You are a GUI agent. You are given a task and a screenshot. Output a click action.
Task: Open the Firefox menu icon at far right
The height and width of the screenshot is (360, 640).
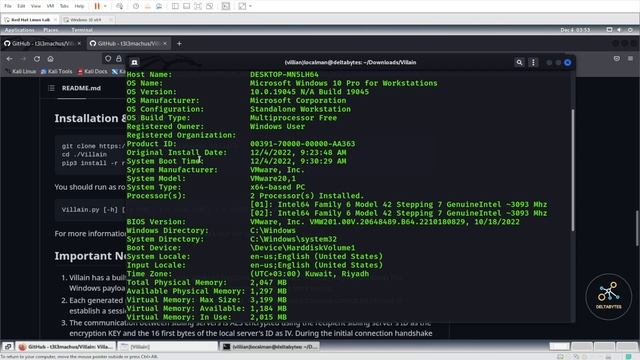[x=631, y=59]
